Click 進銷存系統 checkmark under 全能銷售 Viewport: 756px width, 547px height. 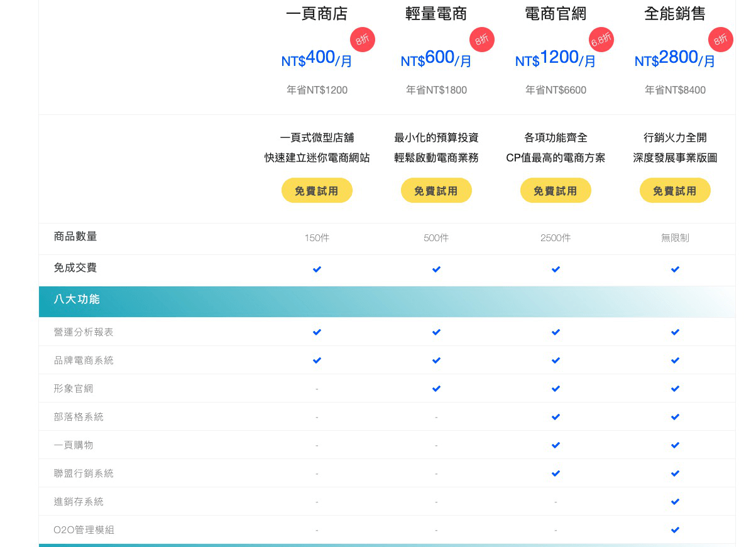pos(675,502)
